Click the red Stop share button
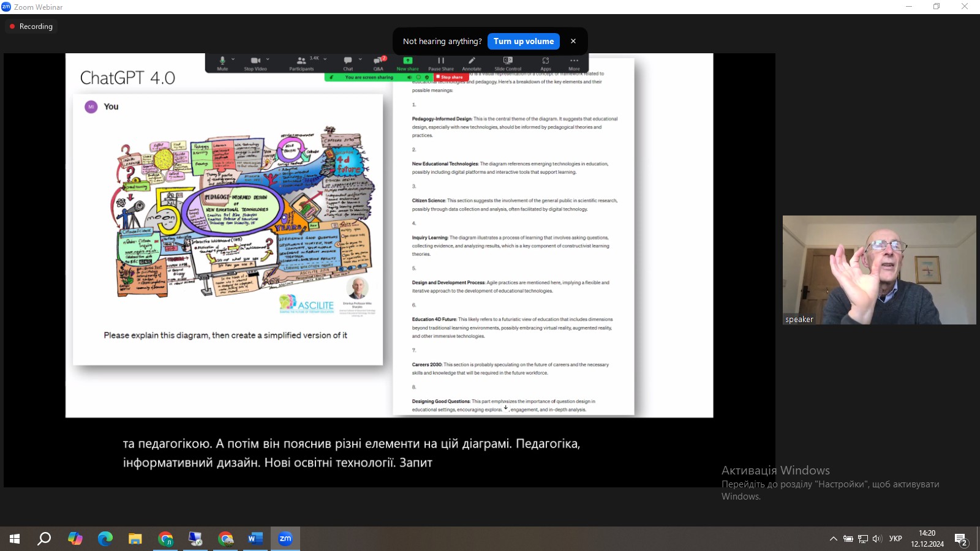 451,77
